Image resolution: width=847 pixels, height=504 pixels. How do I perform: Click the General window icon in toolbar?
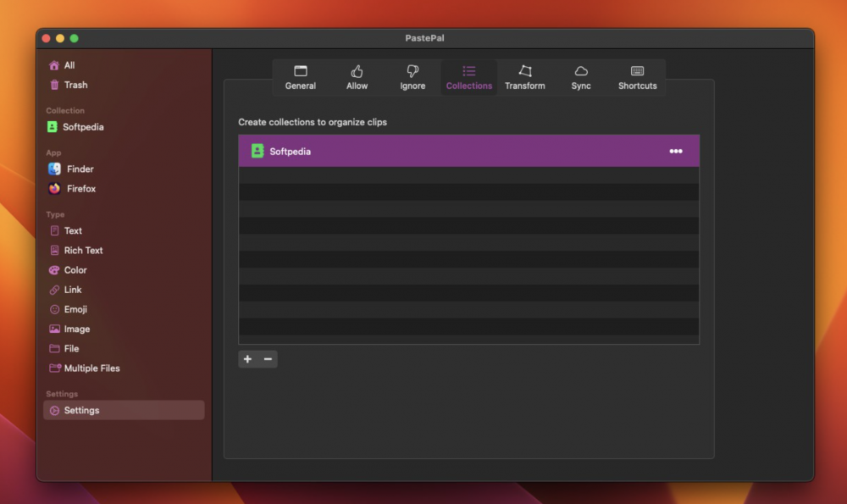tap(301, 71)
